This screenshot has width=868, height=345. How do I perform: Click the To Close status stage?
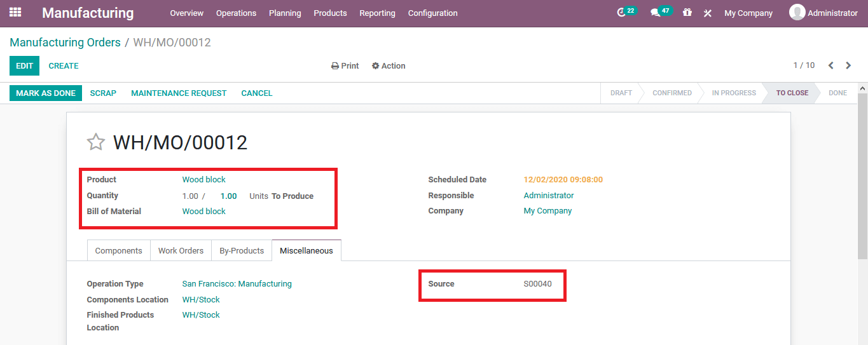(x=792, y=93)
